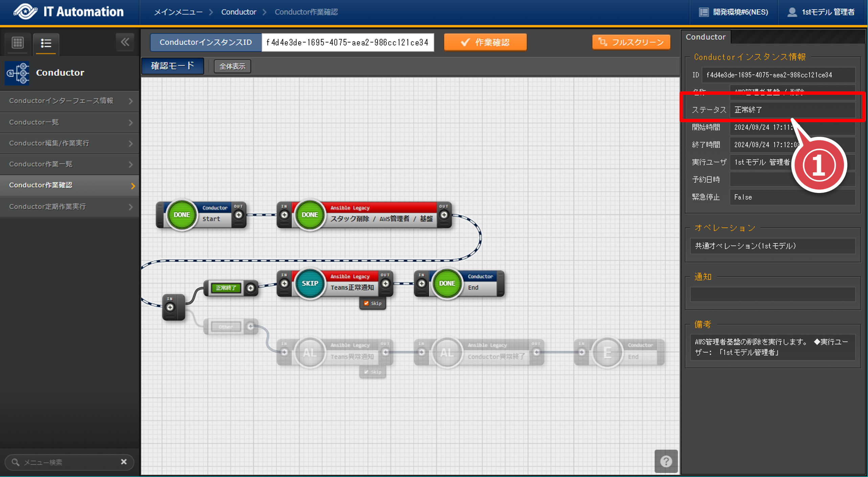Click the DONE circle on End node
The width and height of the screenshot is (868, 477).
(x=447, y=283)
